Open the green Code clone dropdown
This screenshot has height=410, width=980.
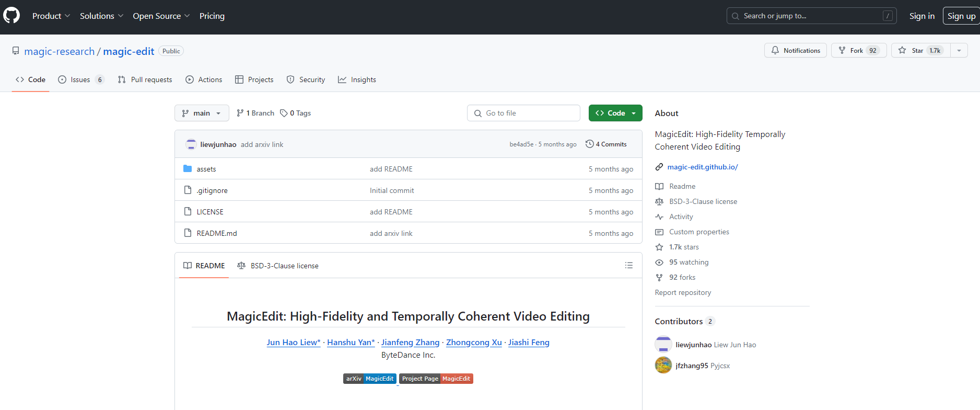tap(615, 113)
